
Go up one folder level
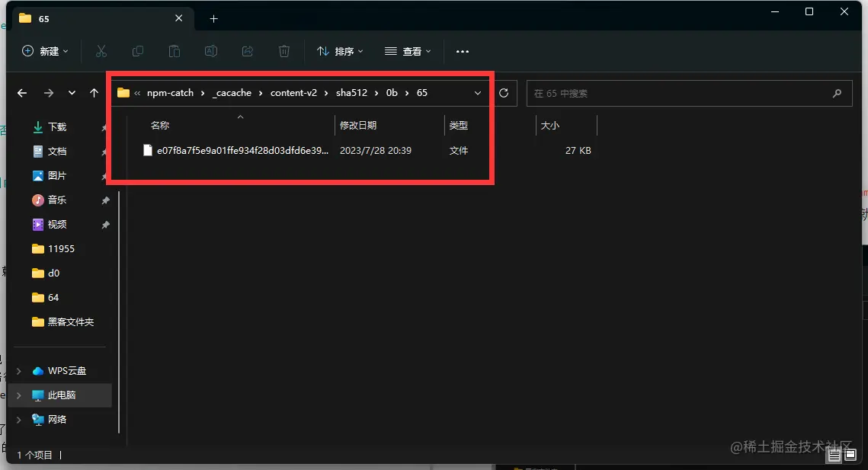click(94, 93)
